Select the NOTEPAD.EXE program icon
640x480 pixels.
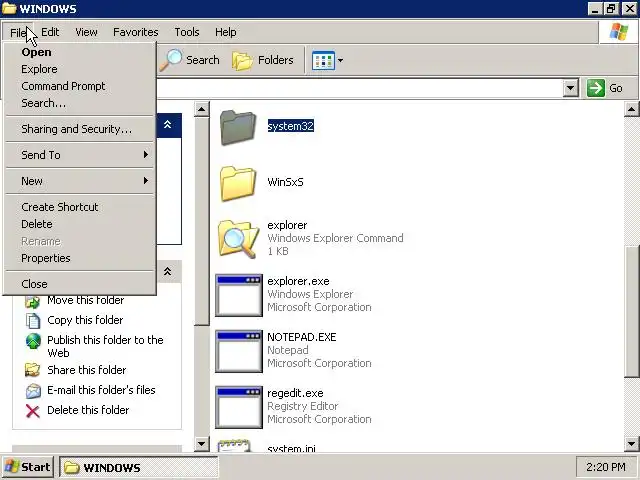coord(239,351)
